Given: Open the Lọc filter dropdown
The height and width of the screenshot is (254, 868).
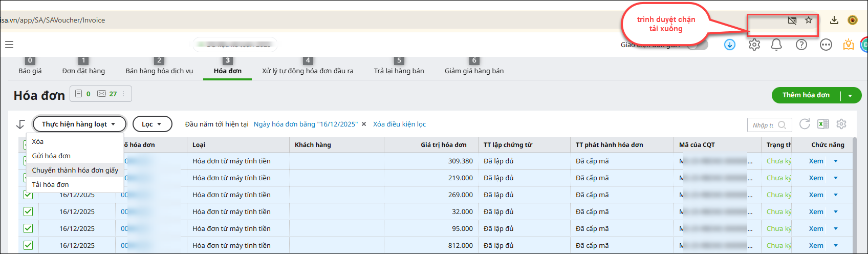Looking at the screenshot, I should 152,124.
